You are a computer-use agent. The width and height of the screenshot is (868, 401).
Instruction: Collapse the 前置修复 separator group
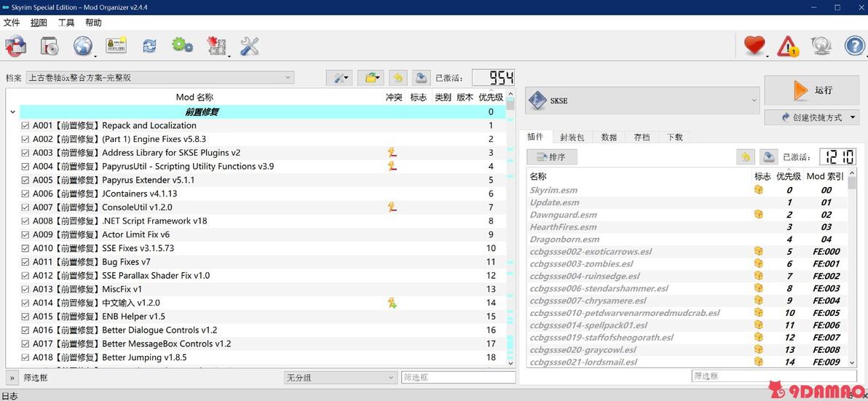pos(12,112)
